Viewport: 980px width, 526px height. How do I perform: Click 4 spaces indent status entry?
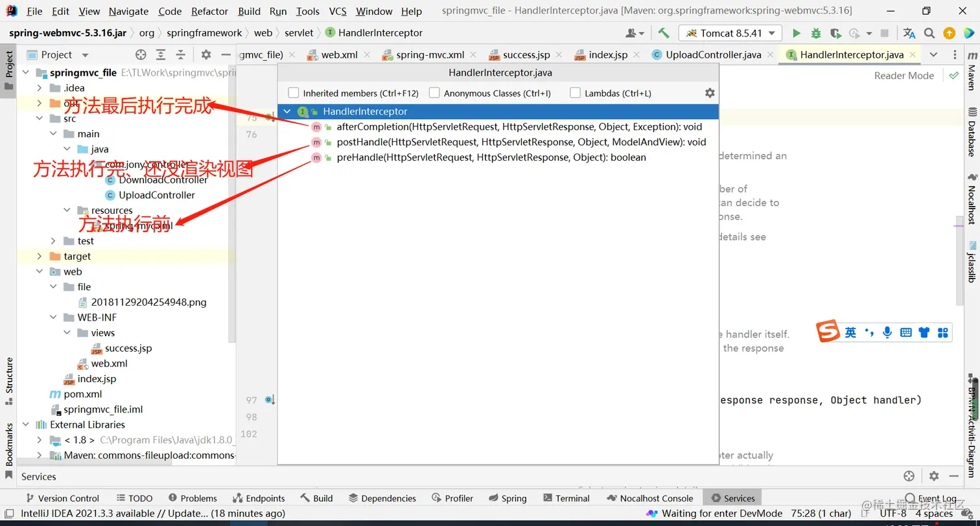click(x=934, y=514)
